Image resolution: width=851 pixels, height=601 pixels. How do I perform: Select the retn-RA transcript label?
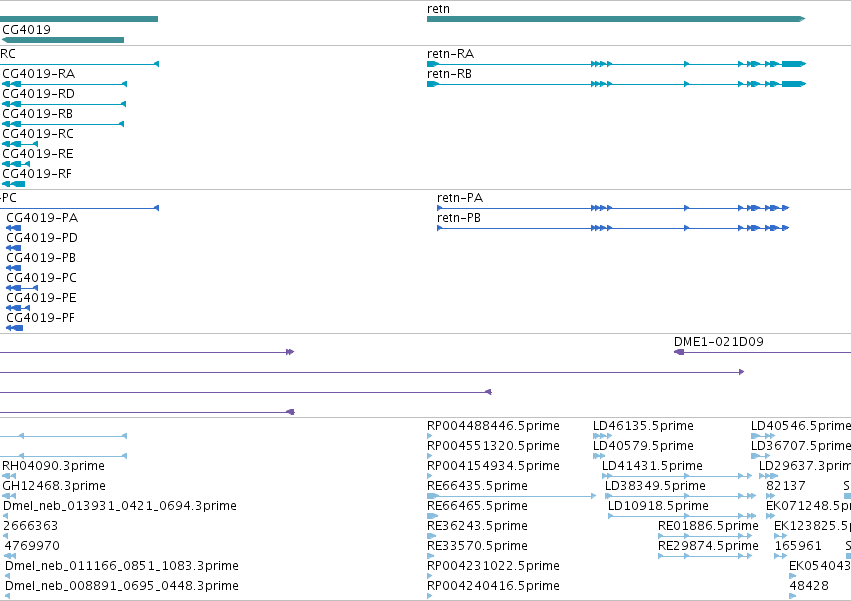coord(450,54)
